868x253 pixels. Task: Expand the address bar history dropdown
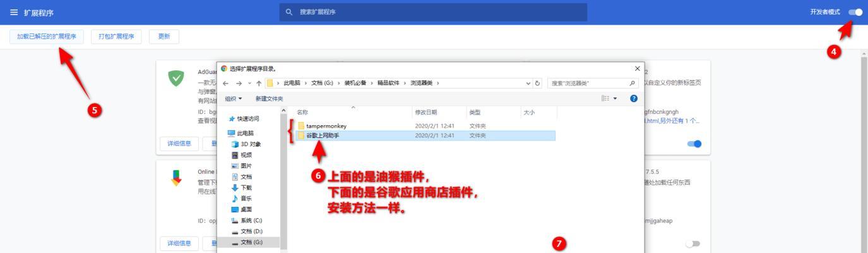528,83
